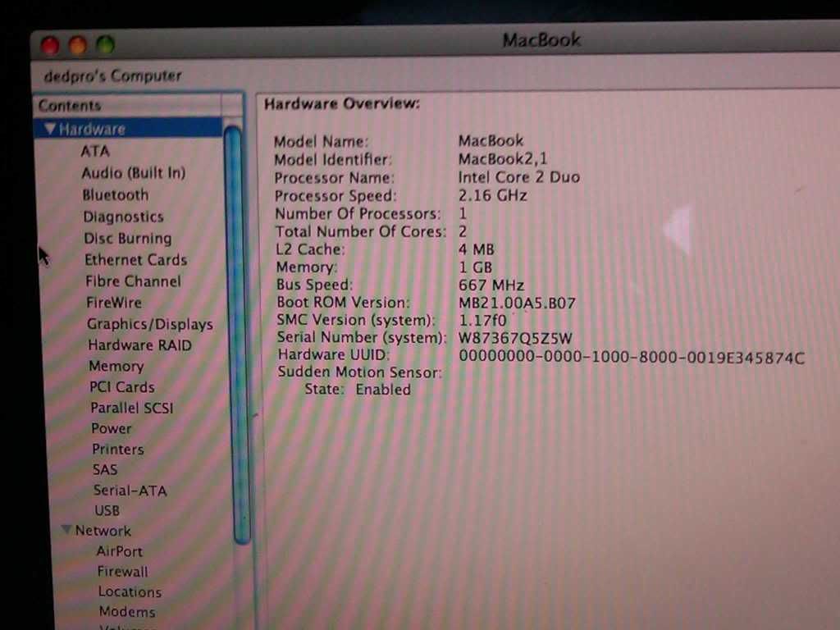Click the 1 GB memory value
This screenshot has width=840, height=630.
click(475, 267)
